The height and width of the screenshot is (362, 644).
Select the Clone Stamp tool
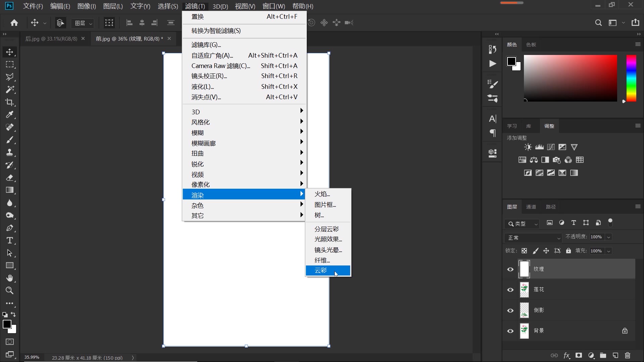[x=9, y=153]
